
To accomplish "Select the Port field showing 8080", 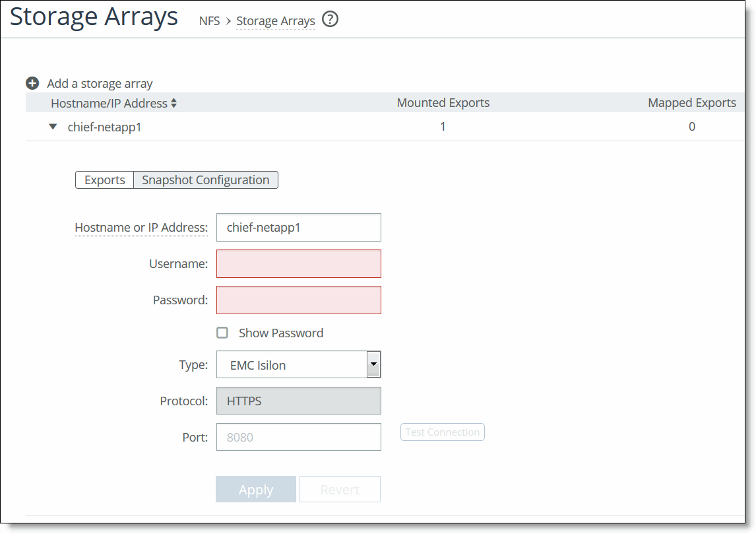I will (x=298, y=436).
